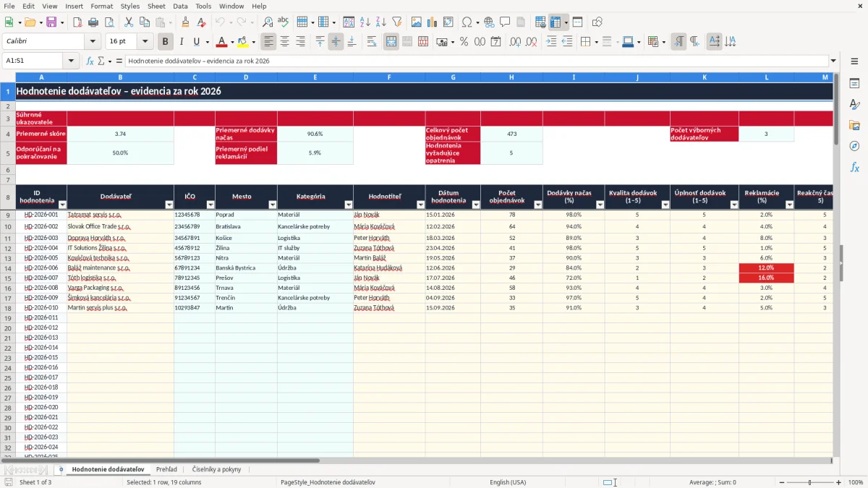The width and height of the screenshot is (868, 488).
Task: Insert a hyperlink
Action: [x=489, y=22]
